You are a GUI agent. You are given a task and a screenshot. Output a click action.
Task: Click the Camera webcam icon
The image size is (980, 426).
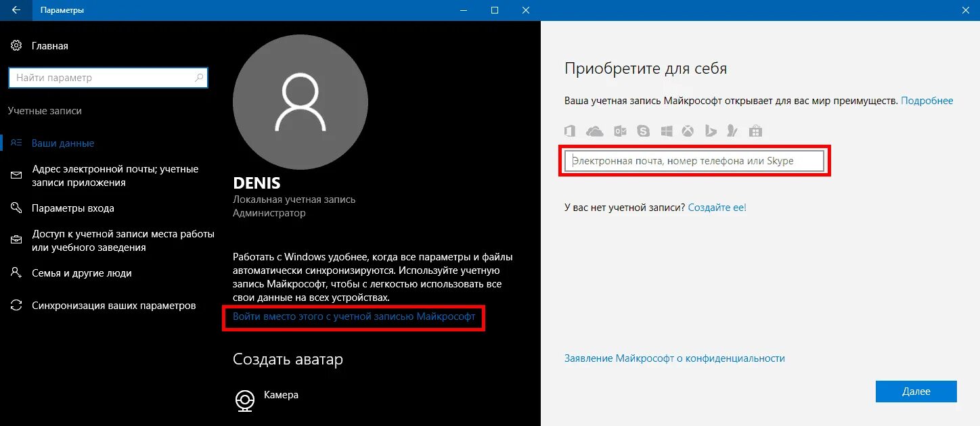244,400
